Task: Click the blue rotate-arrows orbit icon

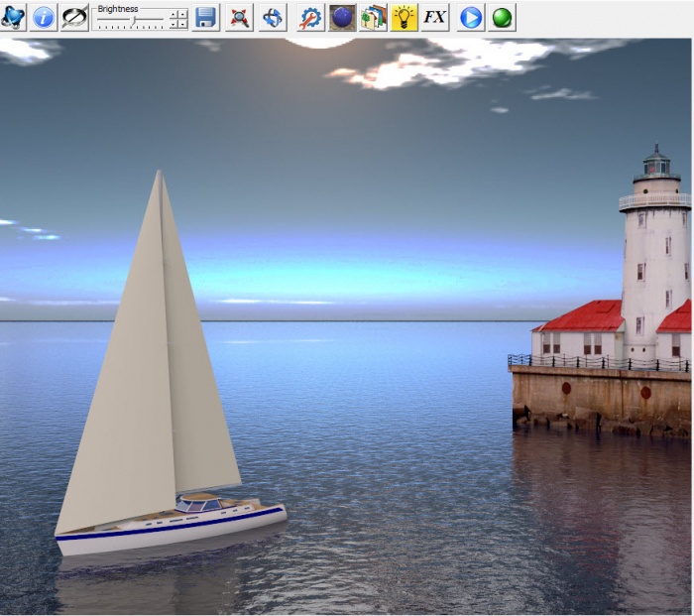Action: pyautogui.click(x=273, y=17)
